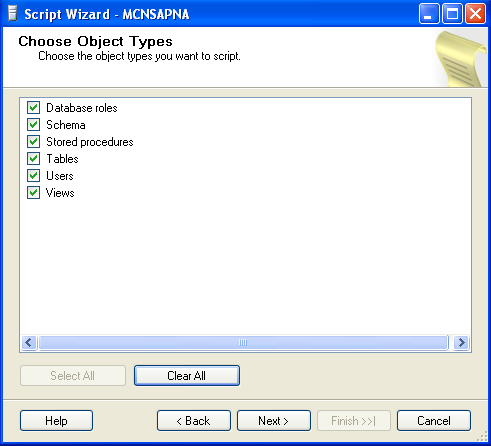Uncheck the Users checkbox
This screenshot has width=491, height=446.
click(33, 176)
